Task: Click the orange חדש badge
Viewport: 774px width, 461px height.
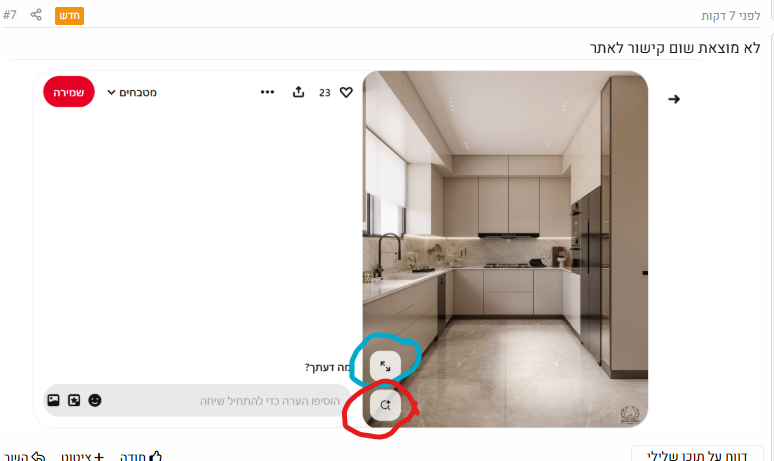Action: coord(69,16)
